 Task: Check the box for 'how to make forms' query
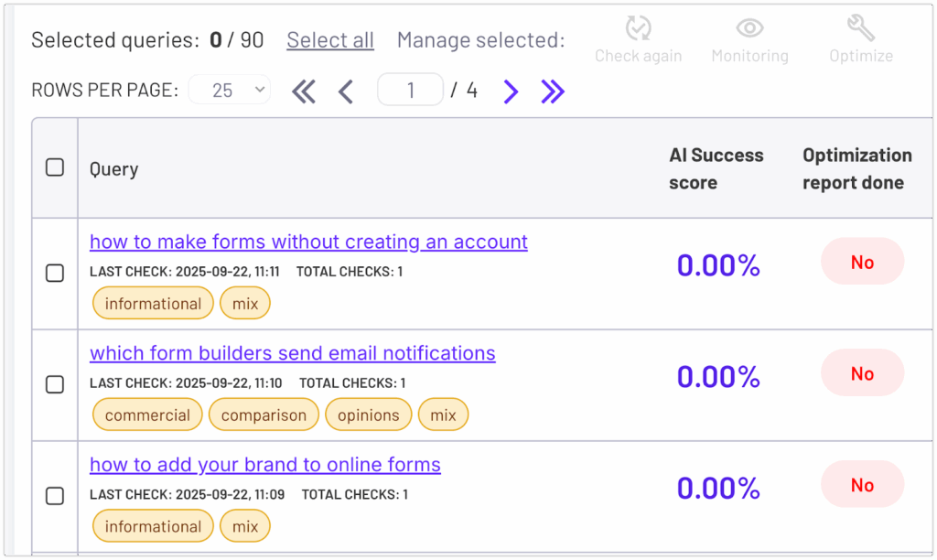click(55, 273)
